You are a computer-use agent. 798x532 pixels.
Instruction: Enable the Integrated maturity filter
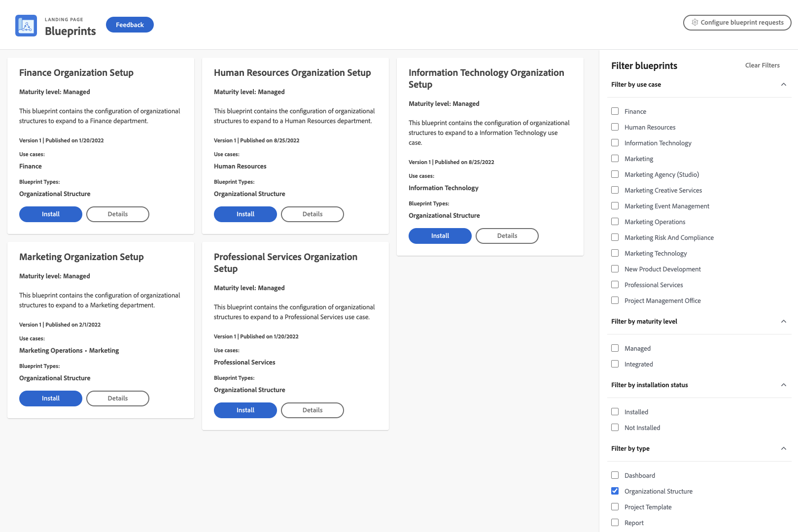[615, 364]
